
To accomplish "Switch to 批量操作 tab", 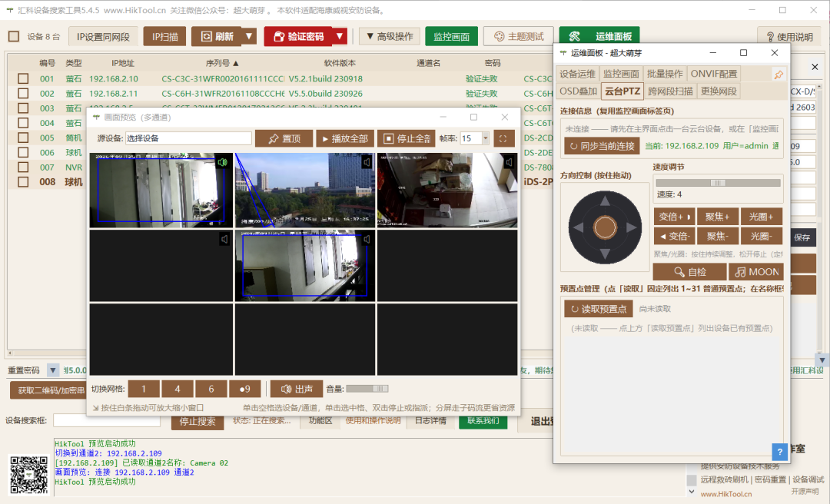I will pos(665,74).
